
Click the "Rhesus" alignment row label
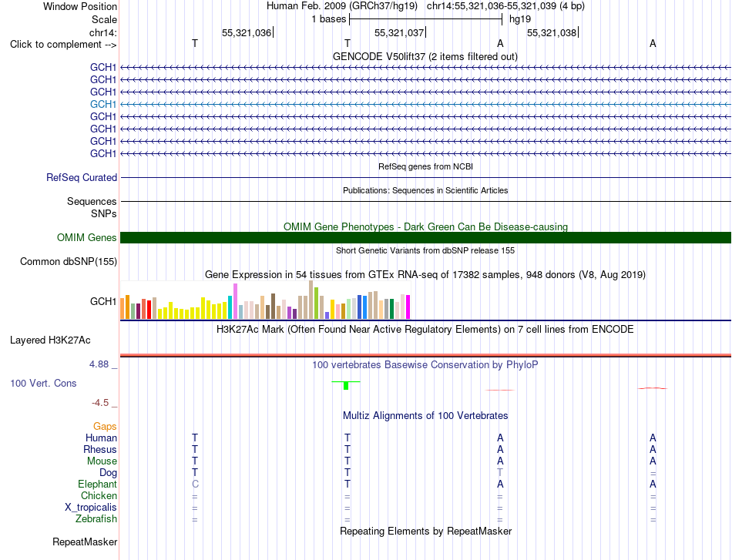click(100, 449)
